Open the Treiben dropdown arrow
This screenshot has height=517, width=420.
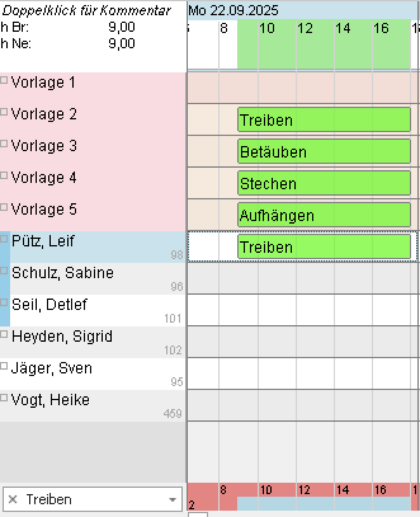pyautogui.click(x=173, y=500)
